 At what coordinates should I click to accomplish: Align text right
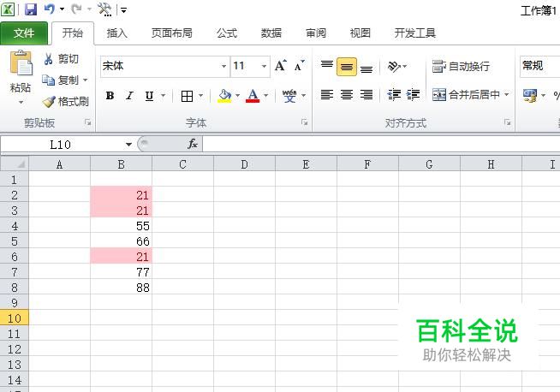pyautogui.click(x=366, y=95)
